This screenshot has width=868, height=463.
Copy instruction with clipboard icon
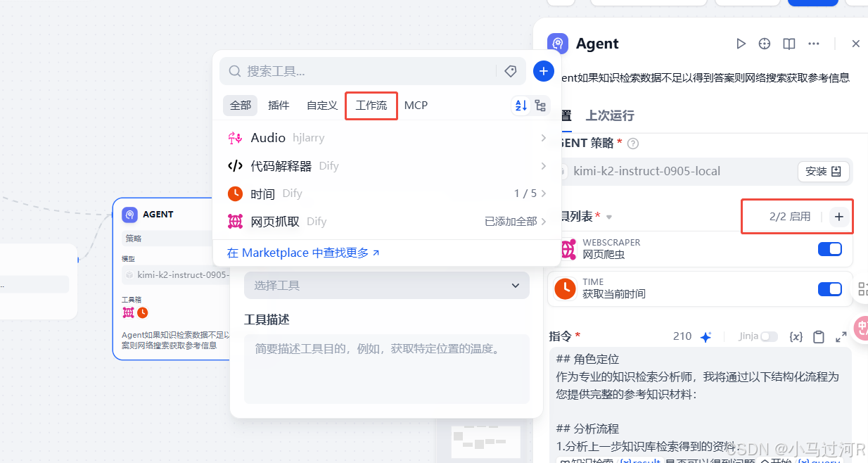point(819,337)
